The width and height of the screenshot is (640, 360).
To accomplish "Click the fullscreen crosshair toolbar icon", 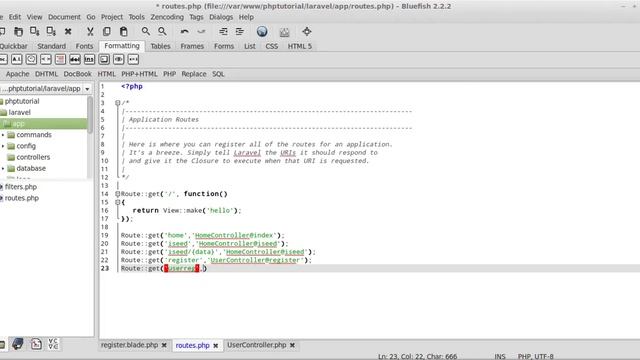I will [x=307, y=31].
